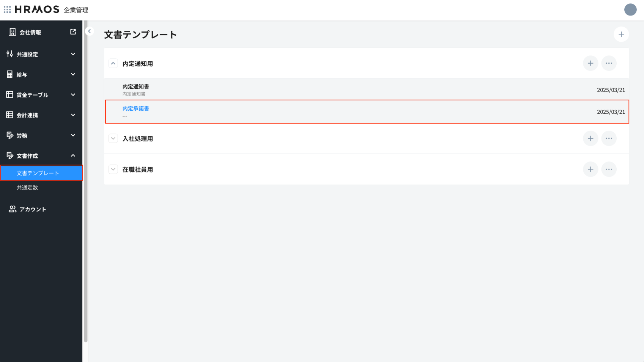Expand the 在職社員用 section
Screen dimensions: 644x362
[x=113, y=169]
